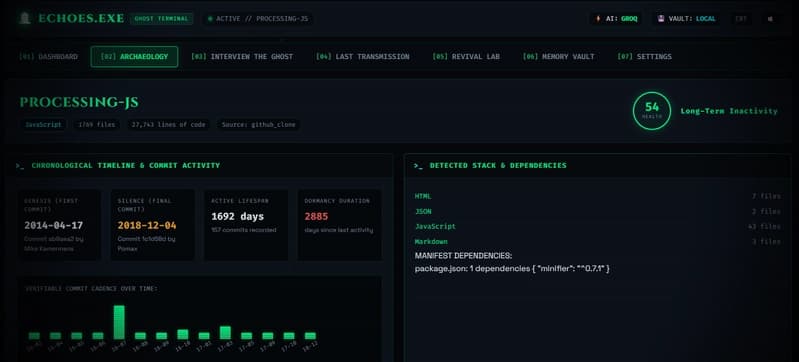
Task: Toggle the CRT effect button
Action: point(740,19)
